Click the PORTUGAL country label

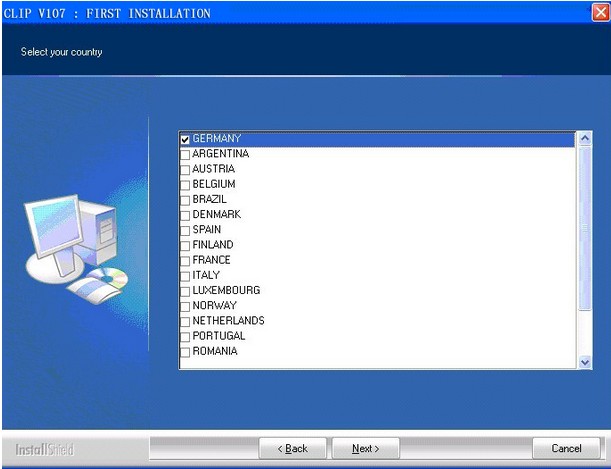pos(219,336)
